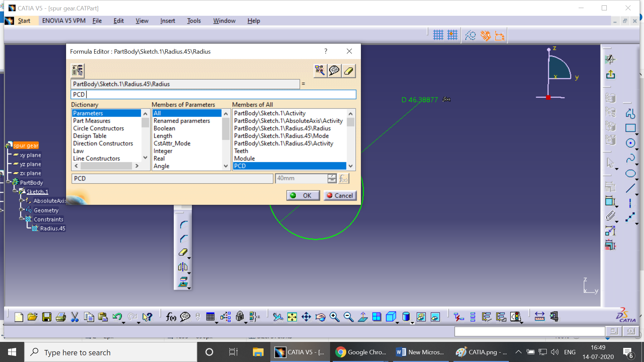Image resolution: width=644 pixels, height=362 pixels.
Task: Select the Ellipse sketch tool
Action: pyautogui.click(x=630, y=173)
